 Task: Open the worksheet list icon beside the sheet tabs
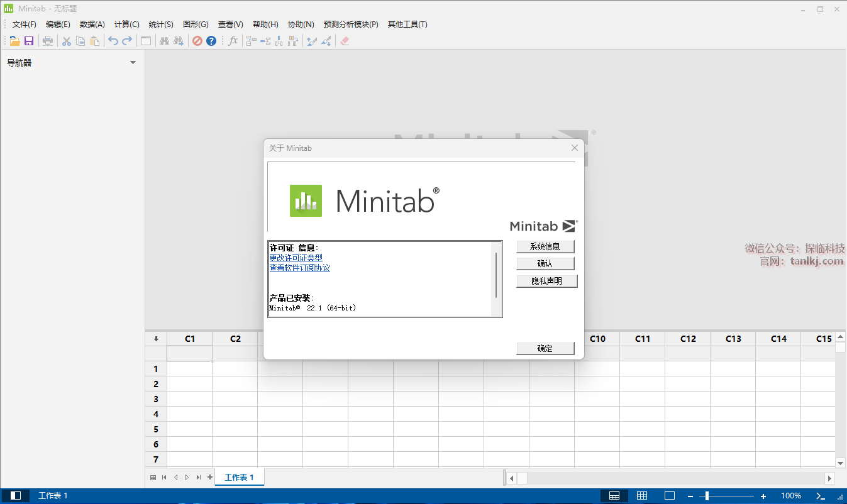point(153,478)
